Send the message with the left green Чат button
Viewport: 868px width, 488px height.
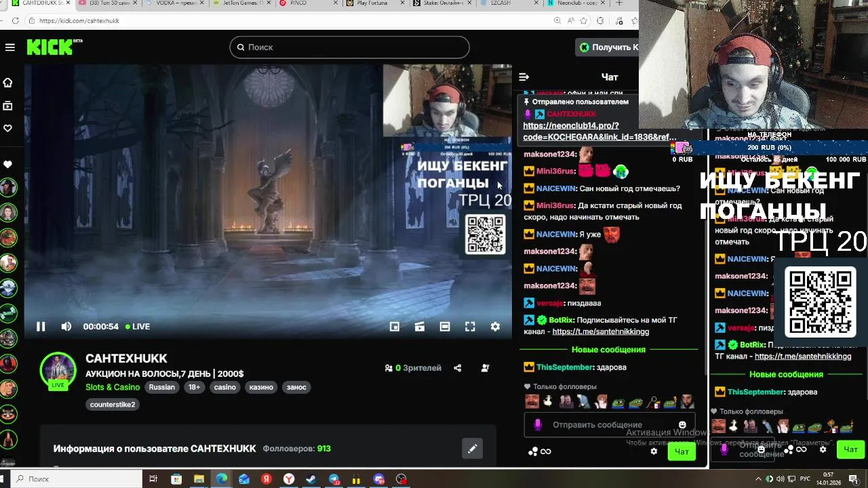coord(682,451)
